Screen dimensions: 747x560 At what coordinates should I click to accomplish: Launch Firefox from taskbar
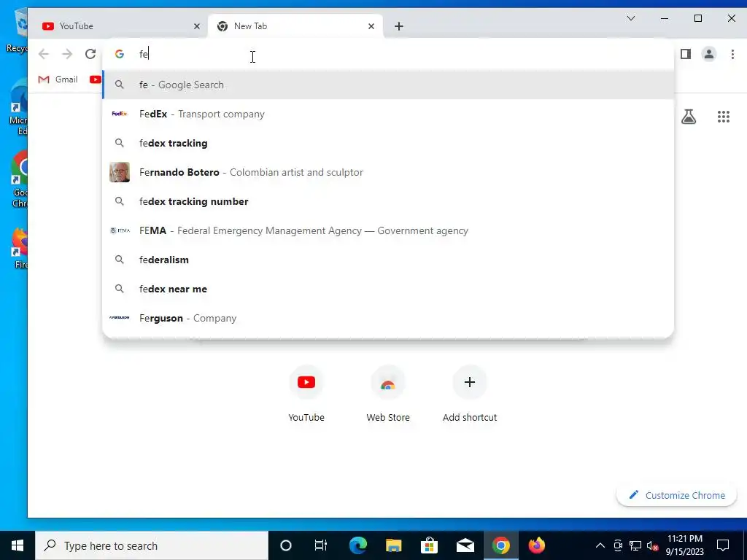[536, 545]
